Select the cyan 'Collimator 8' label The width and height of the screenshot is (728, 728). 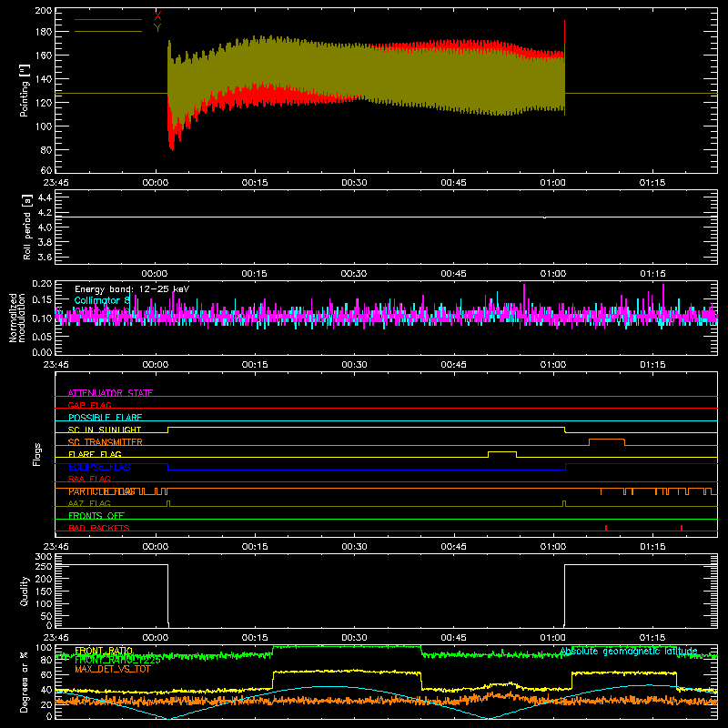click(102, 300)
